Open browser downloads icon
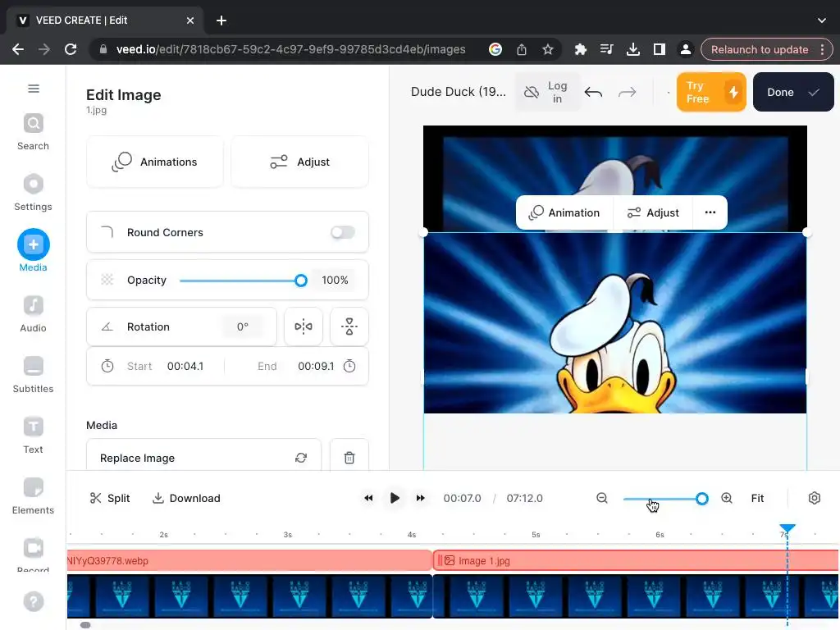 pyautogui.click(x=632, y=49)
